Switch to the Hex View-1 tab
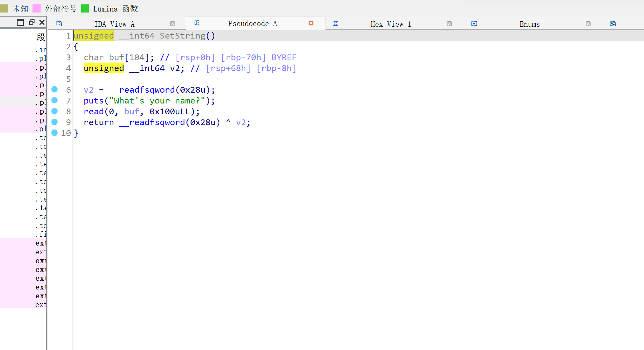 pos(391,24)
